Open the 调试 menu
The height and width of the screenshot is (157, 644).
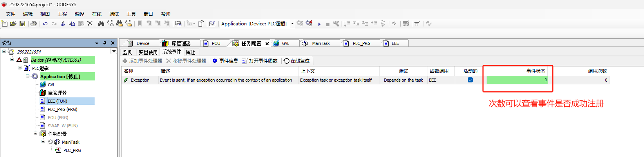tap(114, 14)
